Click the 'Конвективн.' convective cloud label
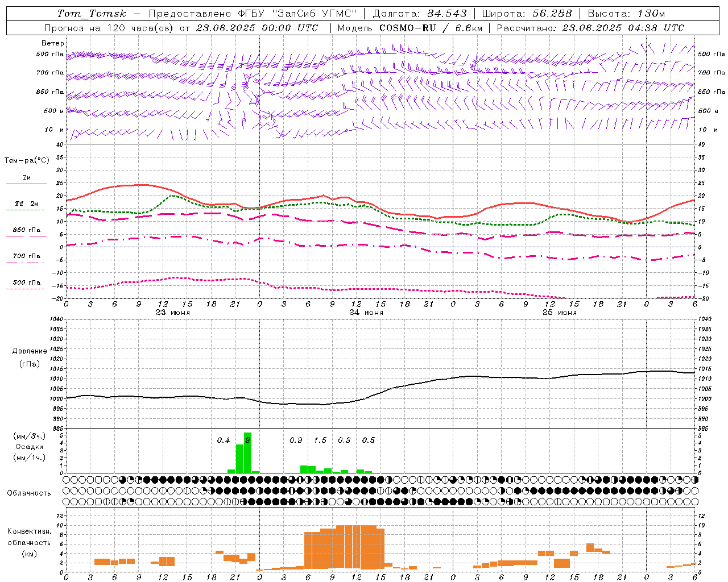728x582 pixels. [29, 531]
